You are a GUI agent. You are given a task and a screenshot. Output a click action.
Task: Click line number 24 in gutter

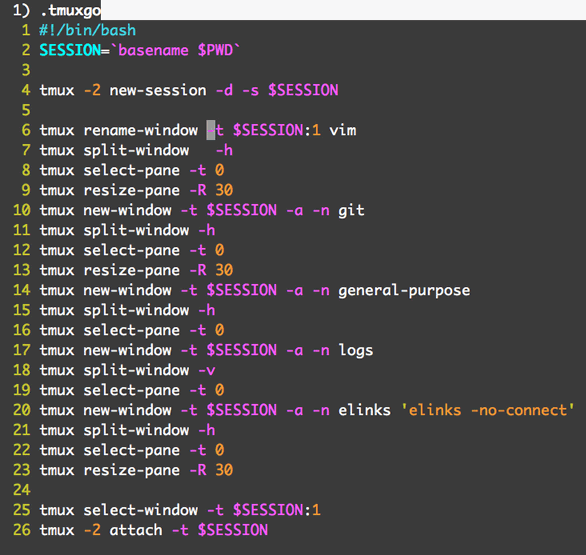(x=22, y=490)
